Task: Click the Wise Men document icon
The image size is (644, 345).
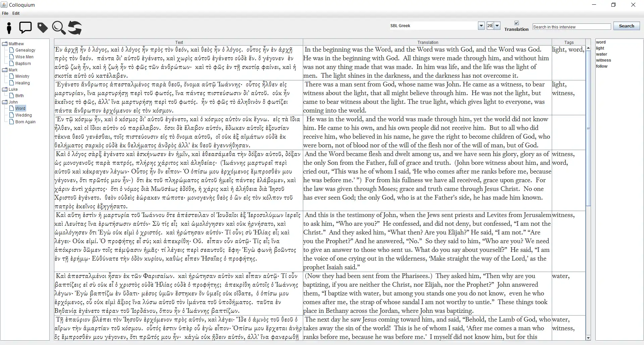Action: 11,57
